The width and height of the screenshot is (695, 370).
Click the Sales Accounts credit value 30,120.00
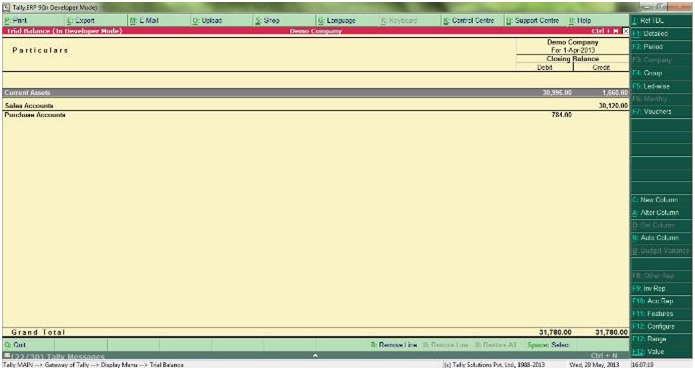tap(613, 106)
